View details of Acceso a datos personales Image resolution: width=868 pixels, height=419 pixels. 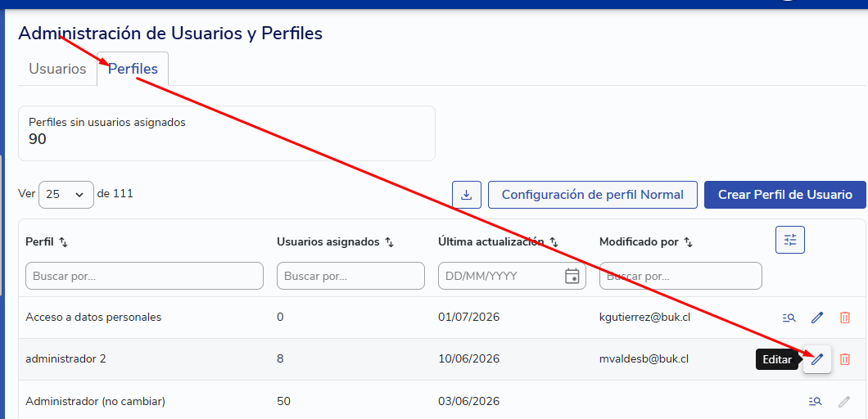pyautogui.click(x=789, y=318)
